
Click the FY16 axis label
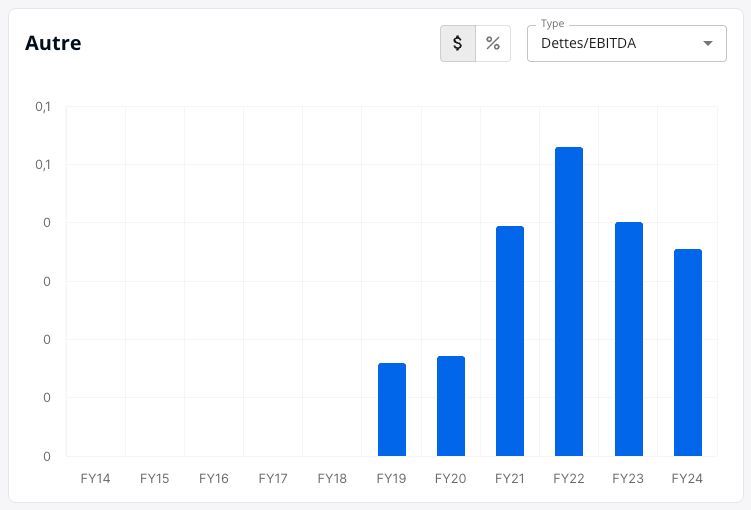214,478
